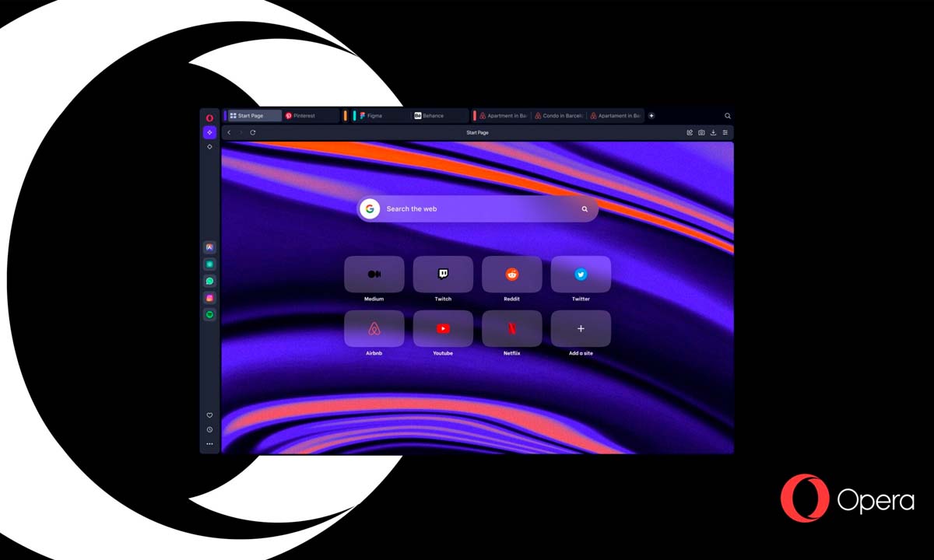Open browsing History from the sidebar clock icon

click(209, 428)
